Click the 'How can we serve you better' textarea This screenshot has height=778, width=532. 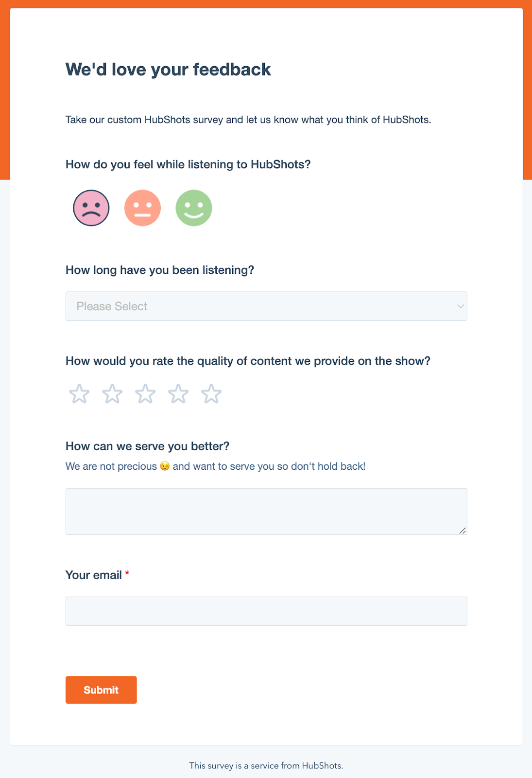[266, 511]
